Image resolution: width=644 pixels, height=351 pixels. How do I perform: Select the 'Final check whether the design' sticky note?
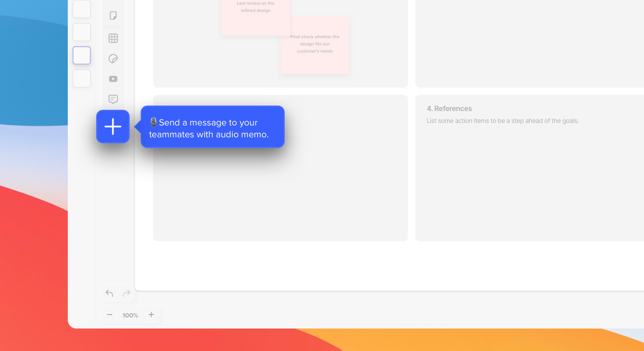(x=315, y=45)
